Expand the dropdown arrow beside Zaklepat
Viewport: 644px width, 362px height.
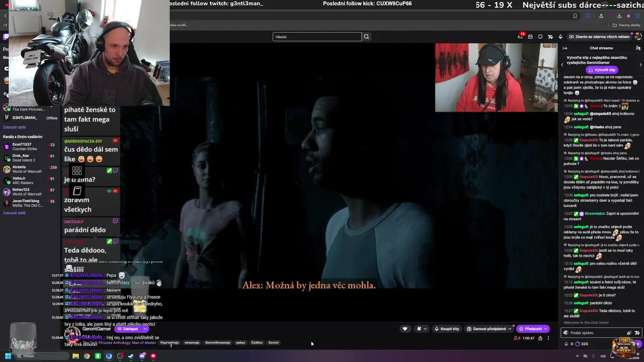click(x=145, y=329)
